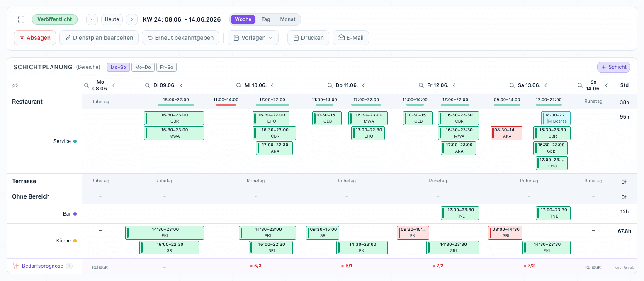The image size is (644, 281).
Task: Select the Friday 17:00–23:30 TNE Bar shift
Action: click(x=460, y=213)
